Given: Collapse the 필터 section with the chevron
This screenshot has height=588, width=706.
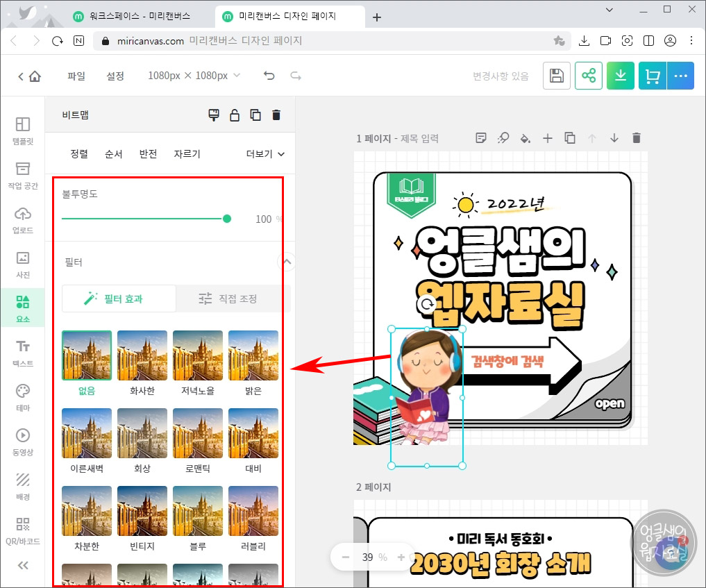Looking at the screenshot, I should [286, 262].
